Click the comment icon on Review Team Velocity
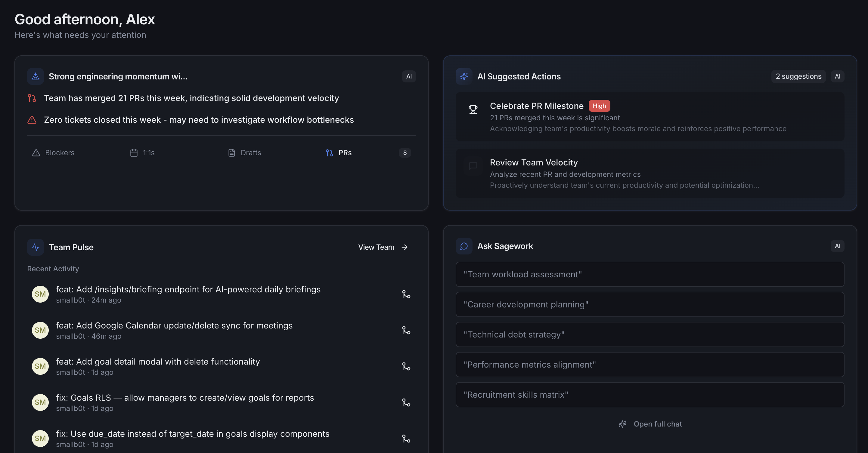Viewport: 868px width, 453px height. click(x=473, y=166)
